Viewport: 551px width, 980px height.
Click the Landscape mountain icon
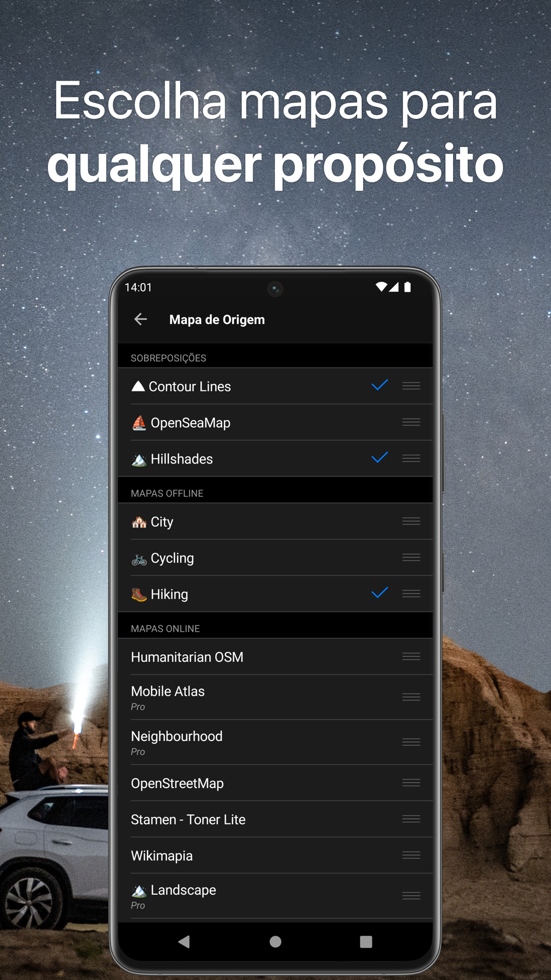(139, 891)
